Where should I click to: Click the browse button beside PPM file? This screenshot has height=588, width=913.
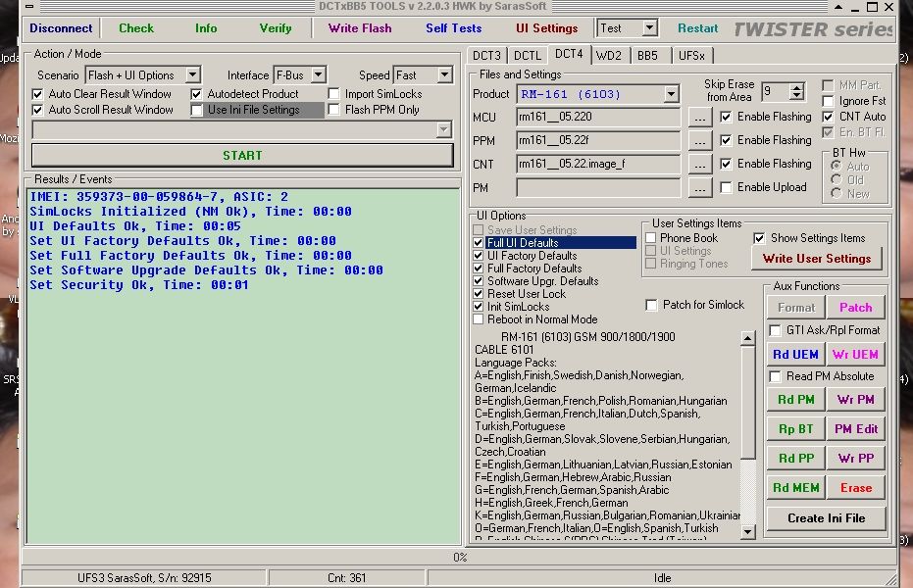pos(699,141)
